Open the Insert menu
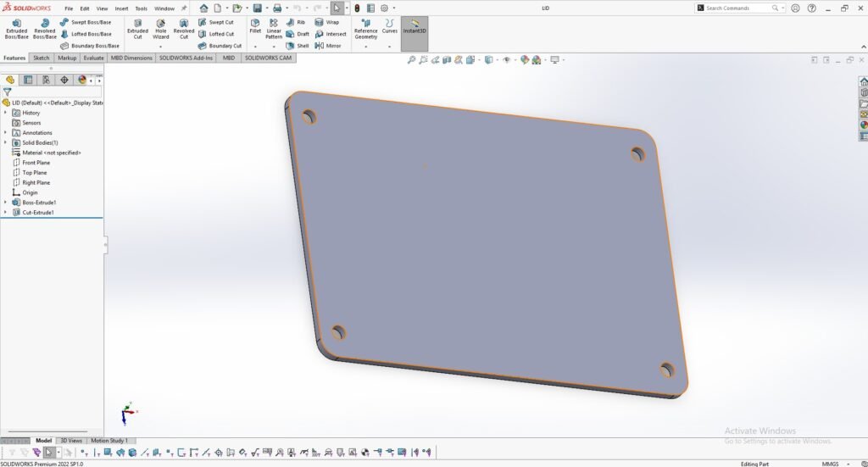The height and width of the screenshot is (467, 868). [121, 8]
